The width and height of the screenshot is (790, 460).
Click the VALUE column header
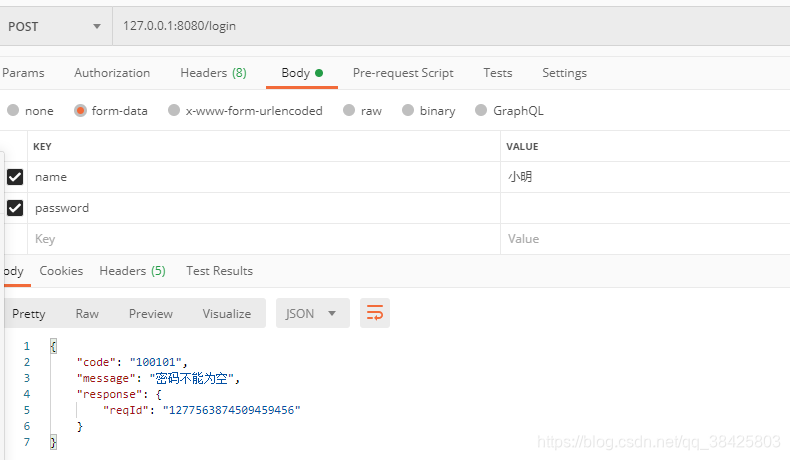point(522,147)
